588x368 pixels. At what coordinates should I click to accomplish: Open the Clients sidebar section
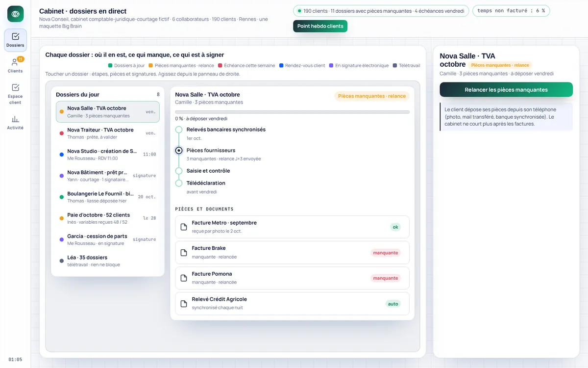pyautogui.click(x=15, y=66)
